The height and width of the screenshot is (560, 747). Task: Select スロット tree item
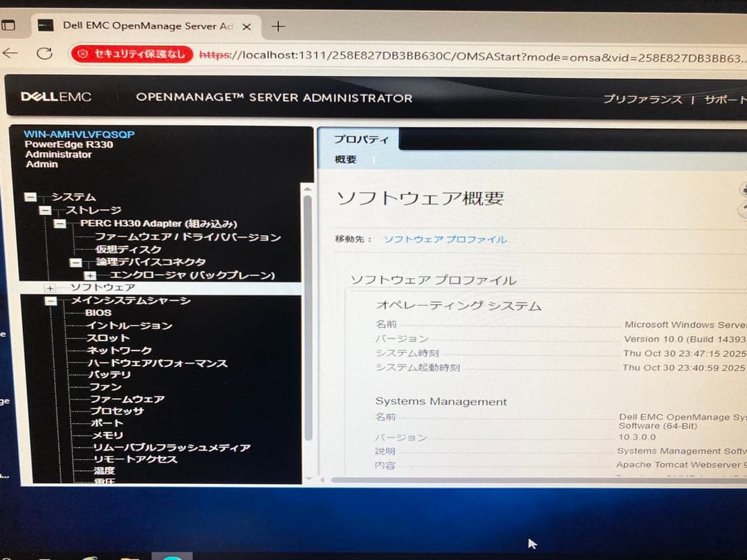point(108,338)
